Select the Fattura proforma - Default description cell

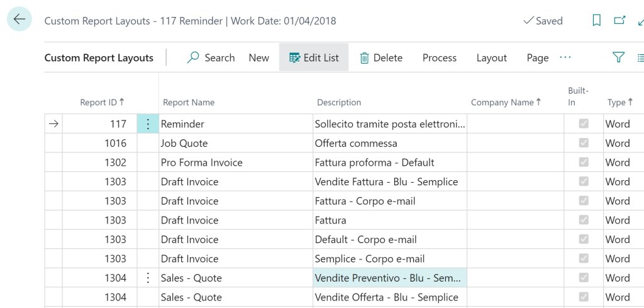tap(389, 163)
